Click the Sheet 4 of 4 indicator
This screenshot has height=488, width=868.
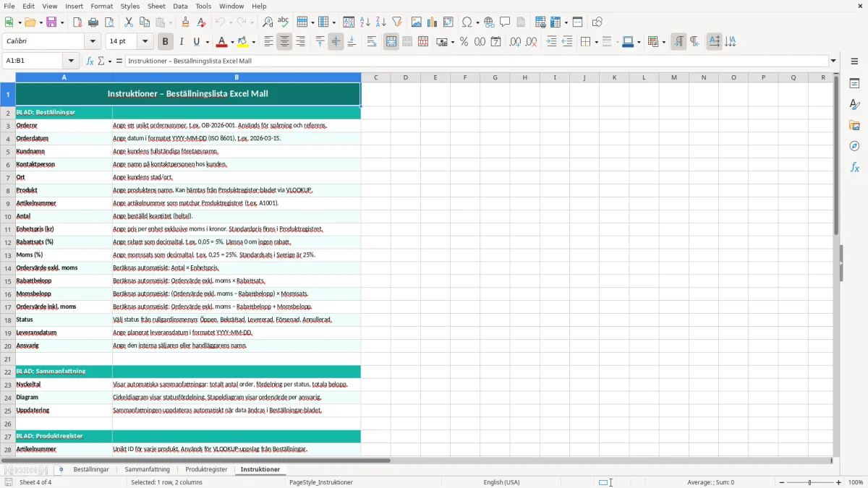coord(35,482)
